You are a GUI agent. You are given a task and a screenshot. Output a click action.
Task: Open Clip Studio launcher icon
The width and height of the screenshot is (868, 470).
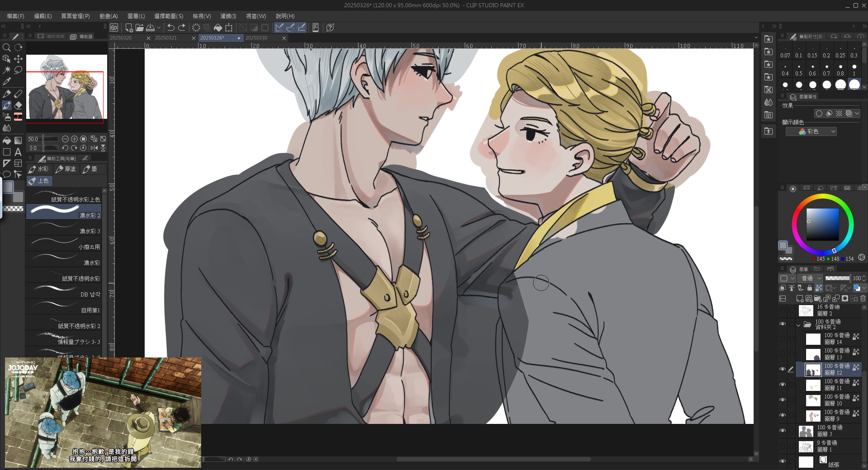[x=114, y=28]
